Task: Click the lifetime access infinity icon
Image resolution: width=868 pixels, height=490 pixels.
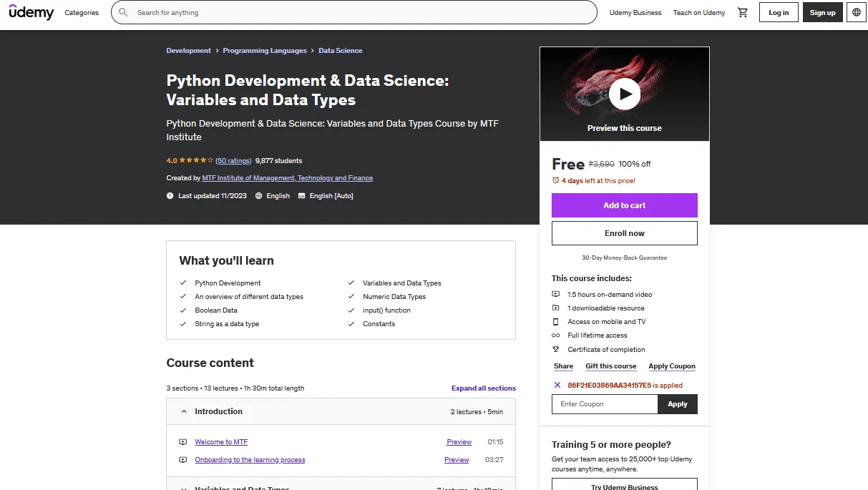Action: coord(556,335)
